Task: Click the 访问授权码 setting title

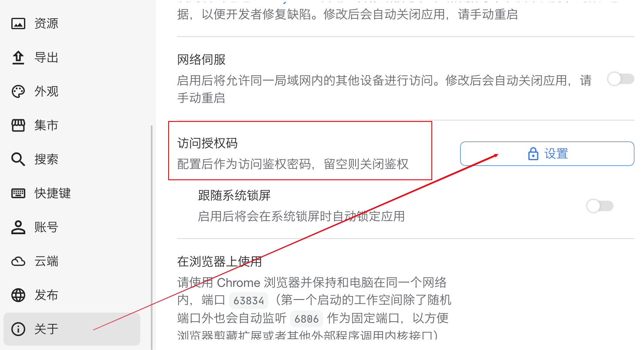Action: click(207, 143)
